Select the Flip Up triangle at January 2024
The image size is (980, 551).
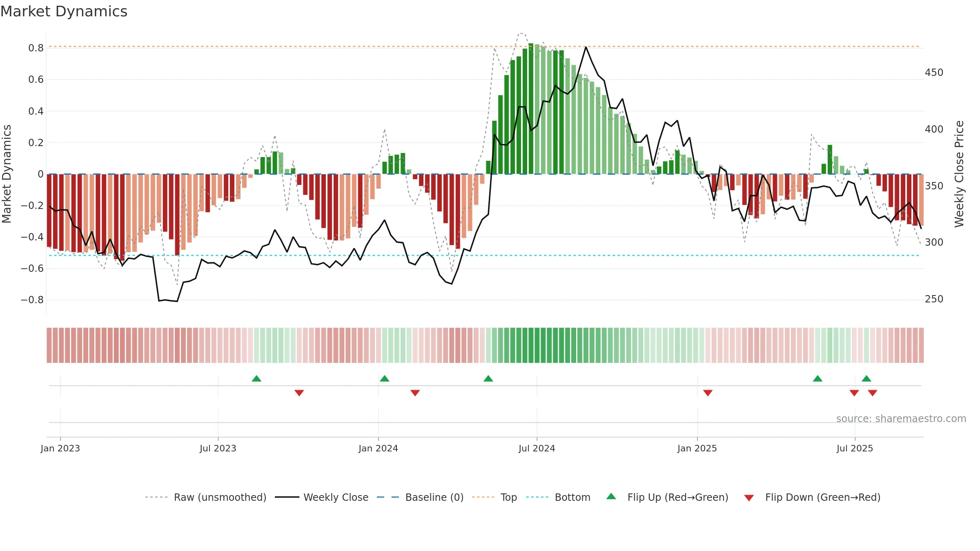click(x=385, y=378)
